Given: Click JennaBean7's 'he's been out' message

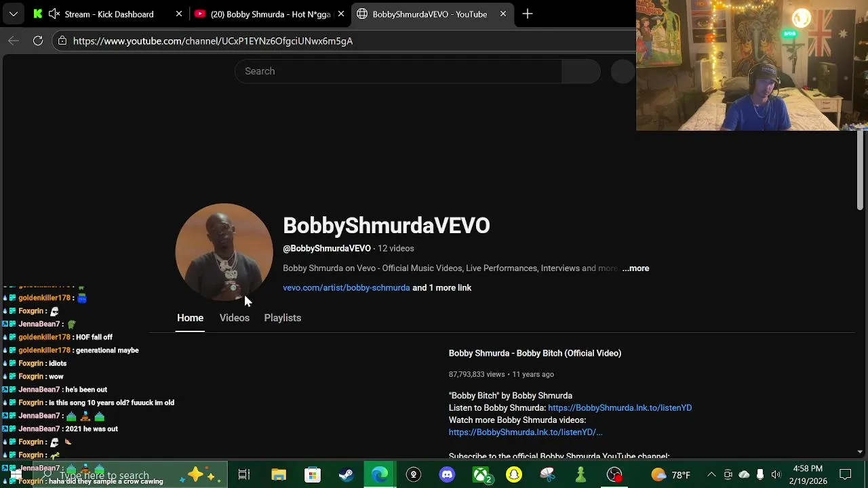Looking at the screenshot, I should click(86, 390).
